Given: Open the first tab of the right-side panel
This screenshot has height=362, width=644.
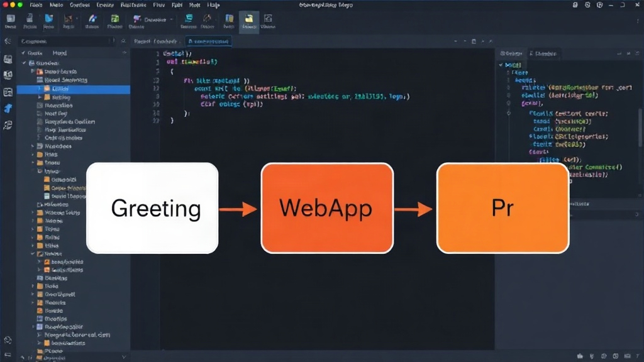Looking at the screenshot, I should (x=511, y=54).
